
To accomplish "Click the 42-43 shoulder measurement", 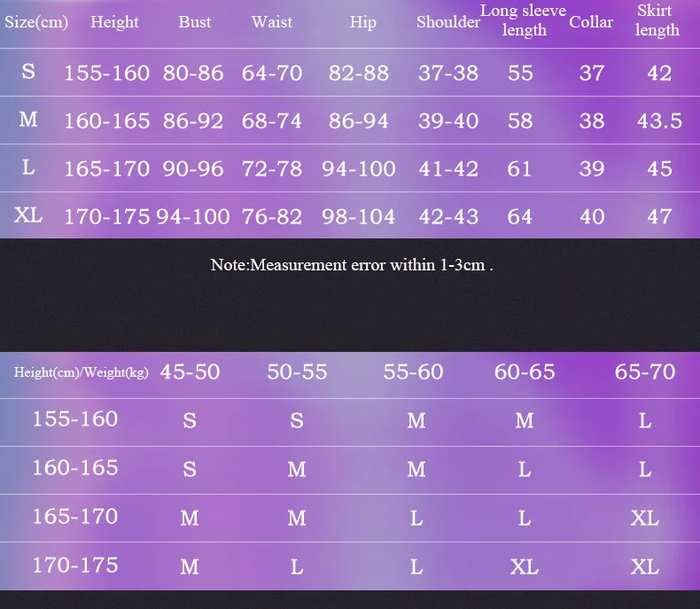I will coord(448,216).
